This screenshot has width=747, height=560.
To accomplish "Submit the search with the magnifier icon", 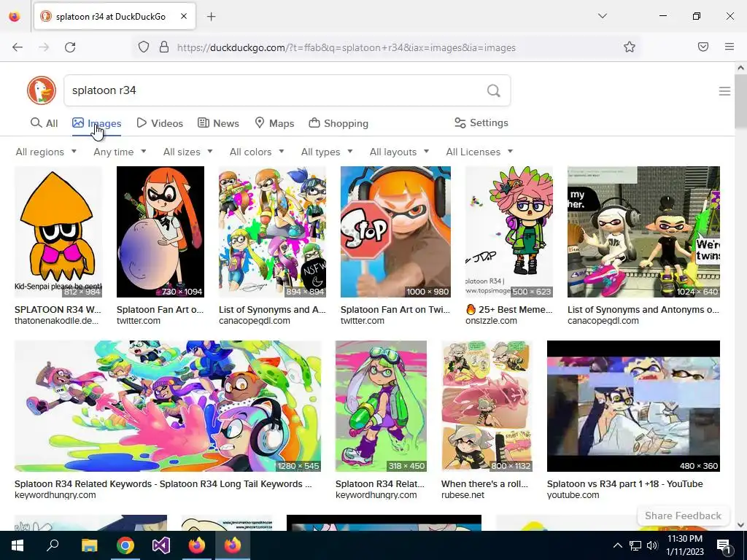I will click(x=494, y=90).
